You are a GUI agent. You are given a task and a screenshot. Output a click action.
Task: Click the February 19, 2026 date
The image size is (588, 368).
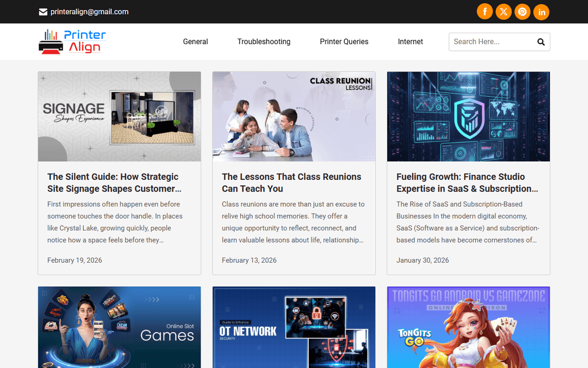[x=75, y=260]
